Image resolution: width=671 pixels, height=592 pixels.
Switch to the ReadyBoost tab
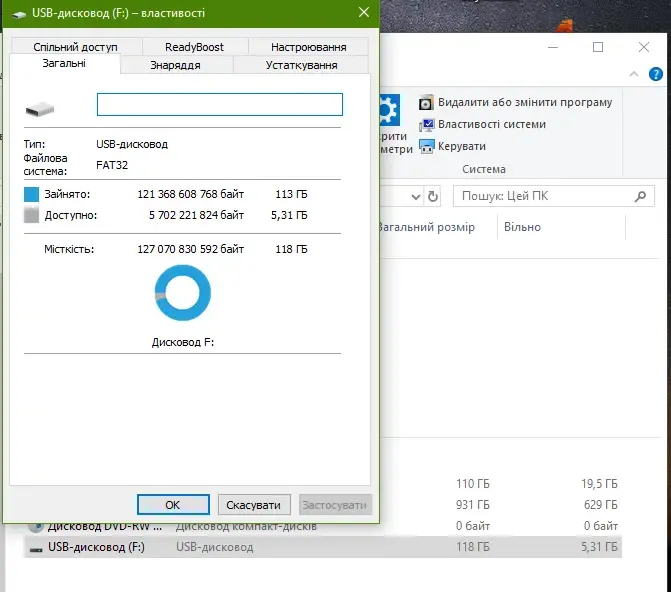tap(195, 47)
